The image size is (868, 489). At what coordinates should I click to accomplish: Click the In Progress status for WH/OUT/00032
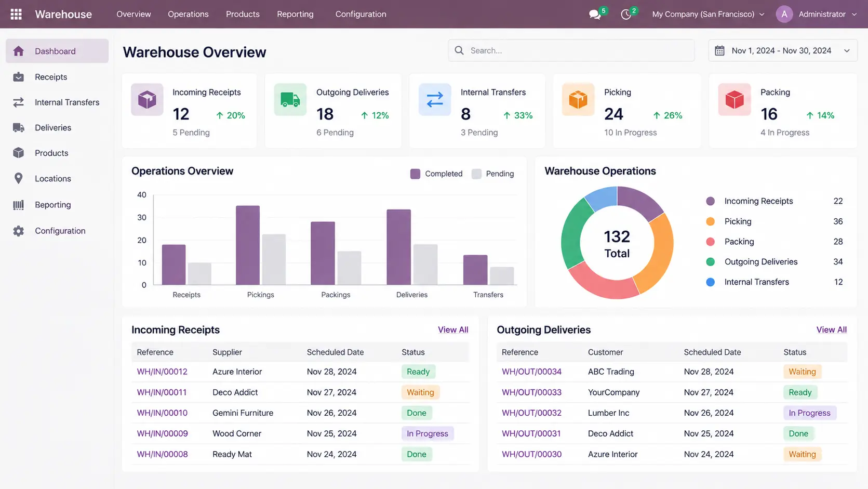(x=809, y=413)
